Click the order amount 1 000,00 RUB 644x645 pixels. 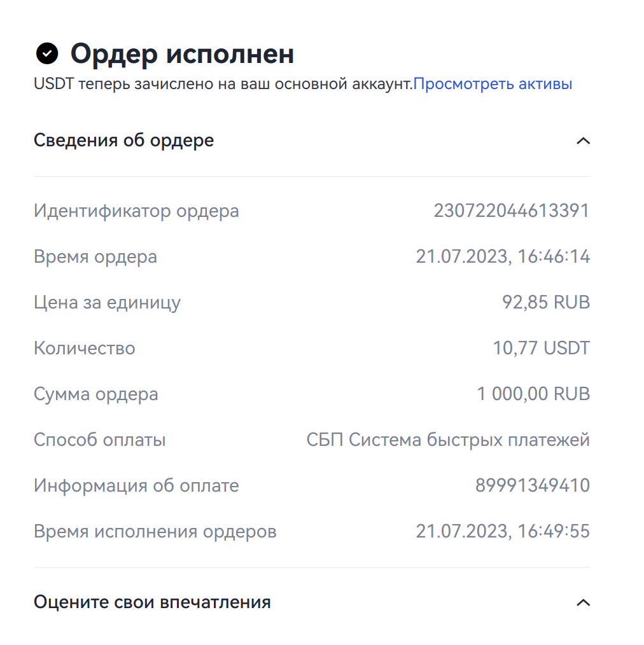[x=533, y=394]
